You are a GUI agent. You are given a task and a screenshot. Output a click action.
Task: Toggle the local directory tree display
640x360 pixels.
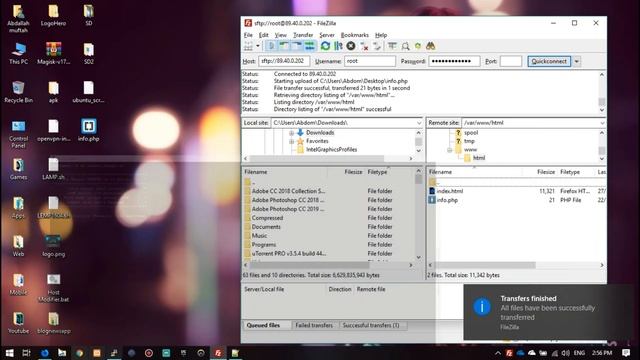click(x=284, y=46)
